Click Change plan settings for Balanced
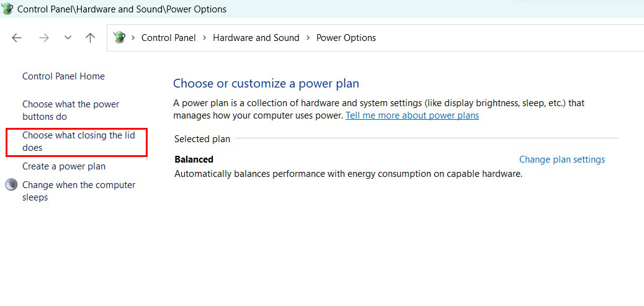644x306 pixels. (562, 160)
